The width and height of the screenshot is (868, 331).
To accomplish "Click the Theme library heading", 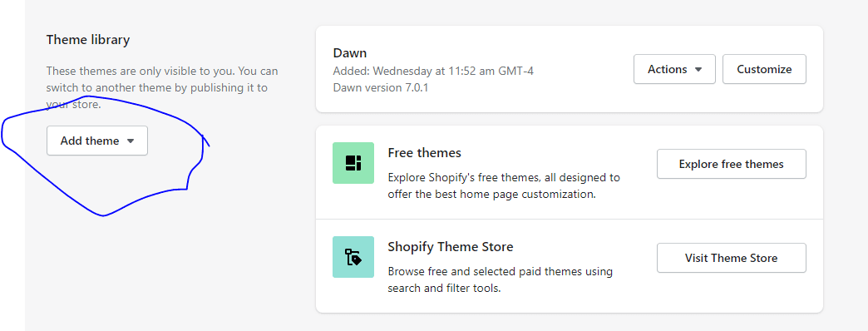I will tap(88, 40).
